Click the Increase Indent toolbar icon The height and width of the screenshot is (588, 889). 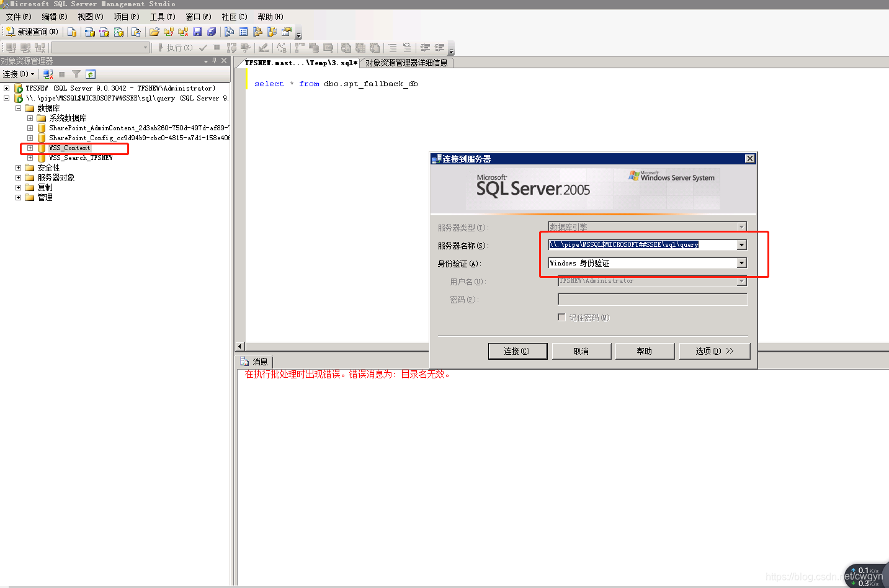tap(439, 48)
